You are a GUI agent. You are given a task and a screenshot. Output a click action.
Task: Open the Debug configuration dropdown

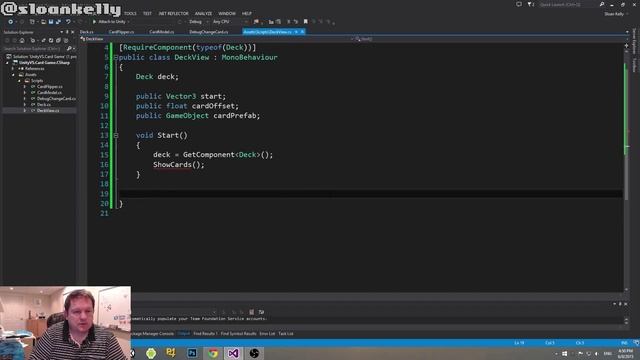(x=198, y=22)
